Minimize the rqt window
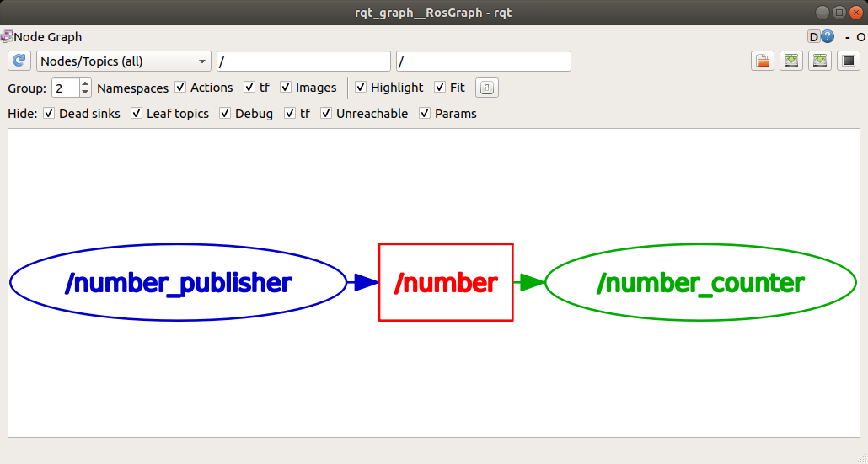Image resolution: width=868 pixels, height=464 pixels. [x=823, y=12]
